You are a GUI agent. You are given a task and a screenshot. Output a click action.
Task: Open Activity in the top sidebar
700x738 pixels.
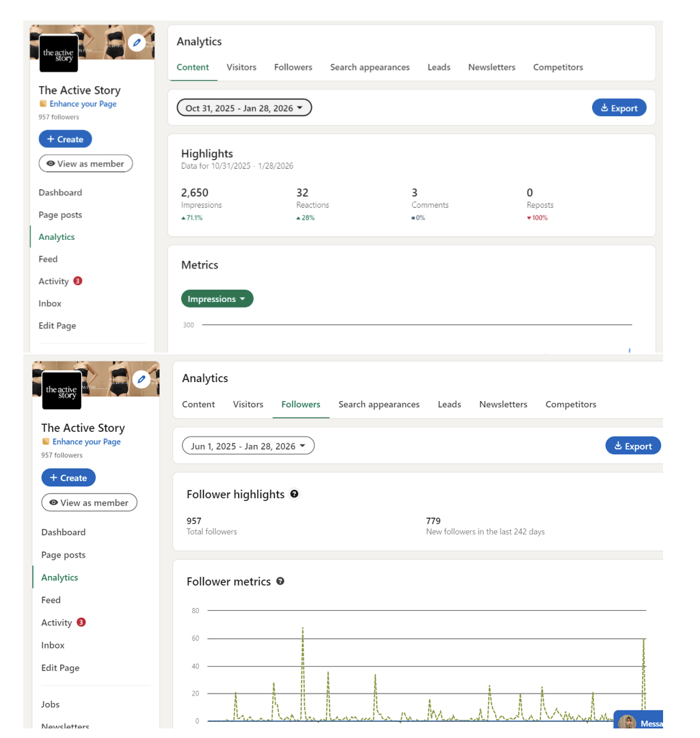click(54, 281)
